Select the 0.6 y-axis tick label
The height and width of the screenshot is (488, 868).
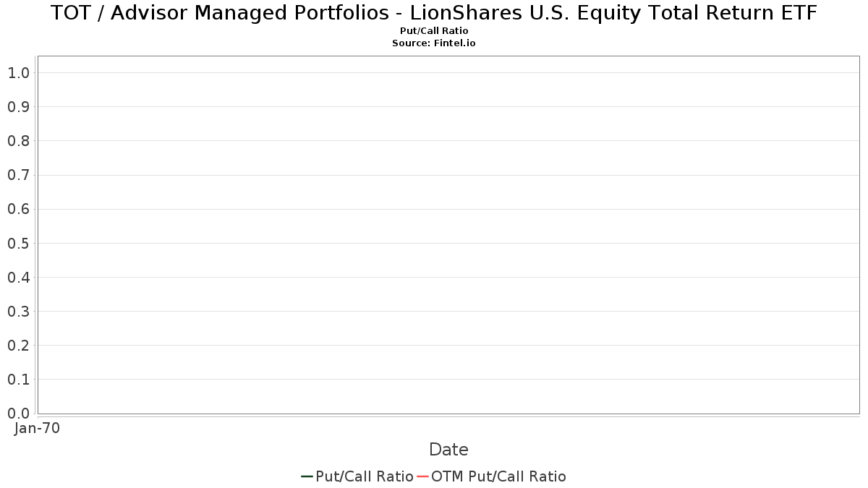[x=18, y=210]
